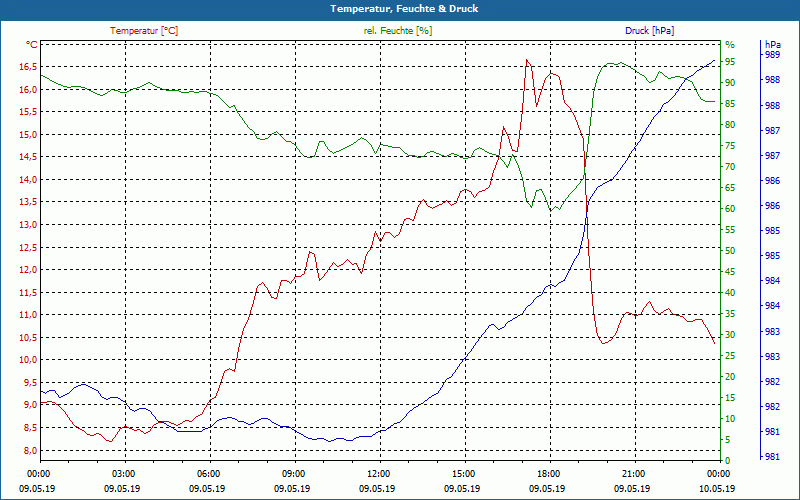Select the 15:00 time axis label

pos(462,473)
